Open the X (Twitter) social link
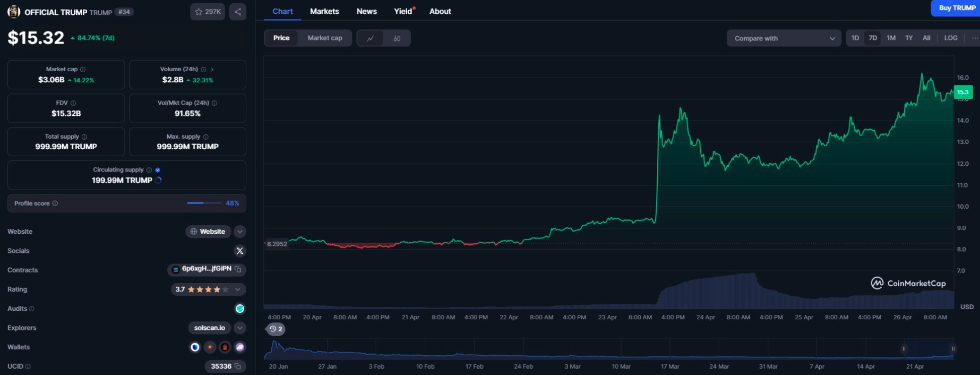980x375 pixels. (240, 251)
